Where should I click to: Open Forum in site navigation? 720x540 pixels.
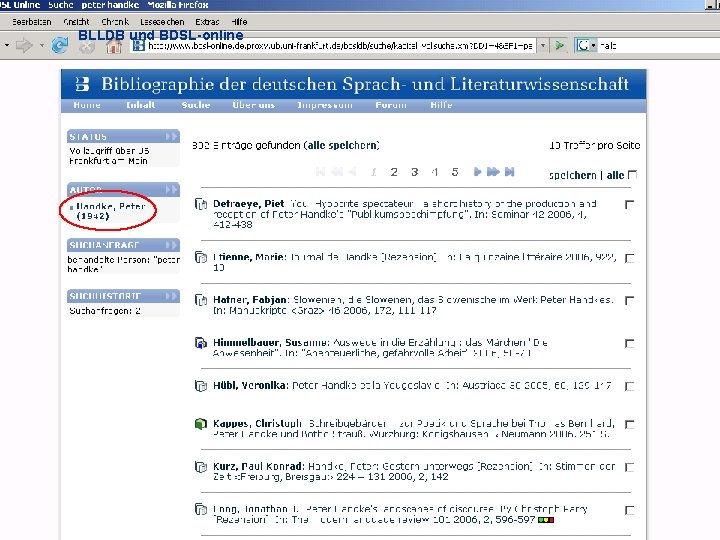coord(391,105)
